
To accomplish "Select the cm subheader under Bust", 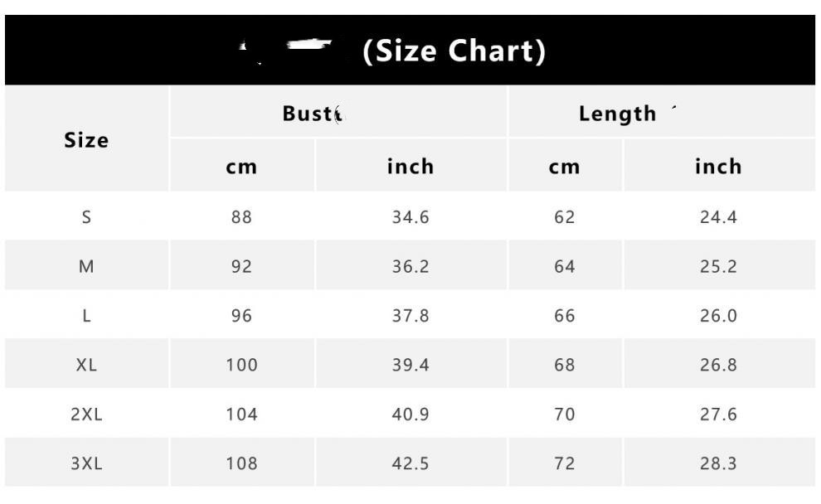I will click(241, 167).
